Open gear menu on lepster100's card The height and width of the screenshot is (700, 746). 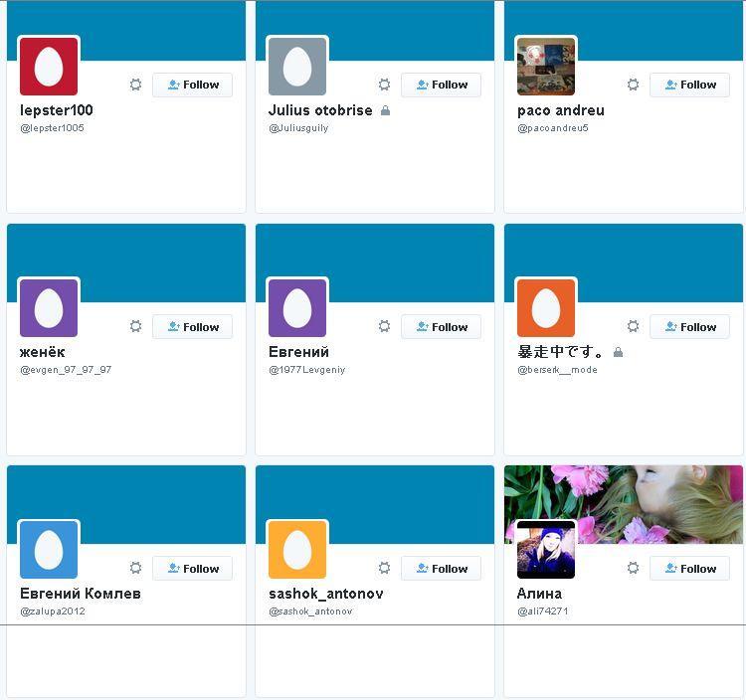[x=135, y=85]
